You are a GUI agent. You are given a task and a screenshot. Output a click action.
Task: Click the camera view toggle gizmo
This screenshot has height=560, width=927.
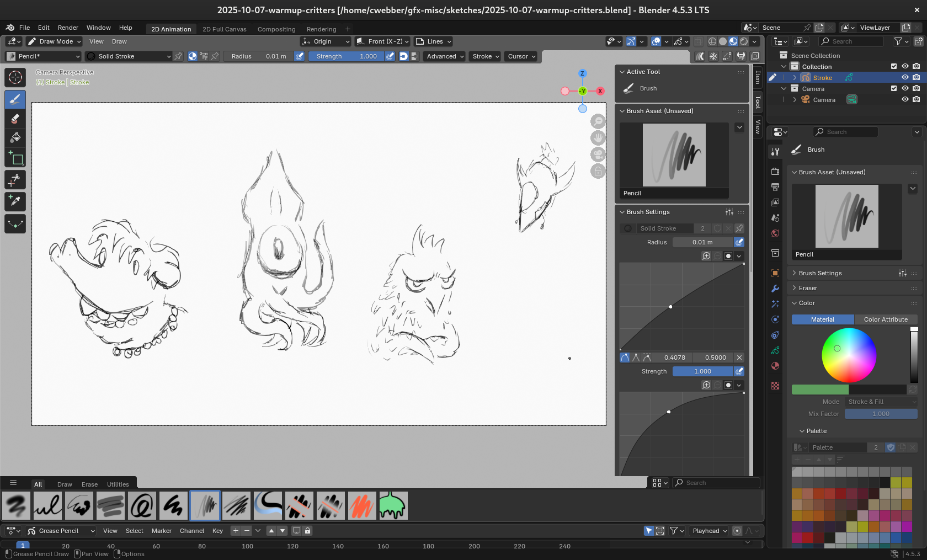coord(598,154)
